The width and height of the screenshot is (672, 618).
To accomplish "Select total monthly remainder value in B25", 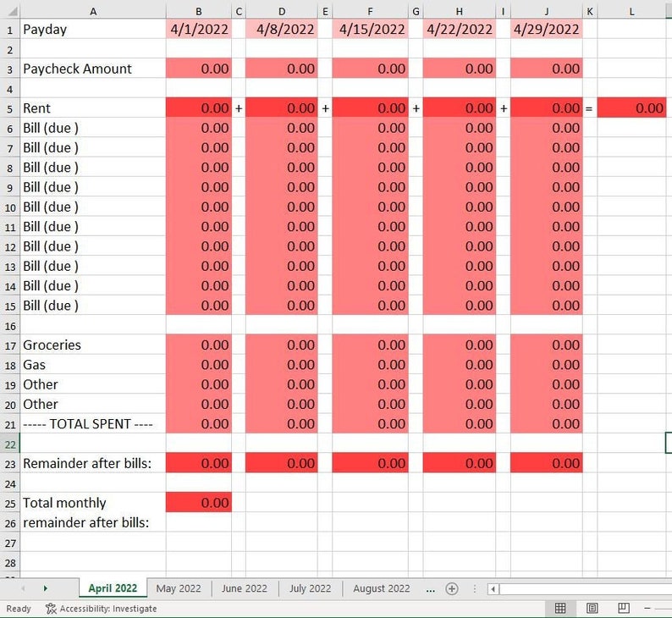I will [199, 502].
